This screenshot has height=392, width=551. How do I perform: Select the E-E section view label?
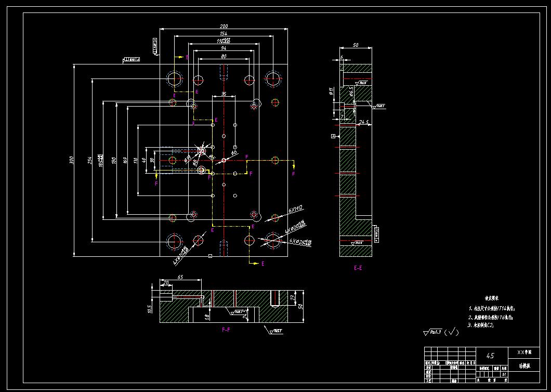pos(358,268)
